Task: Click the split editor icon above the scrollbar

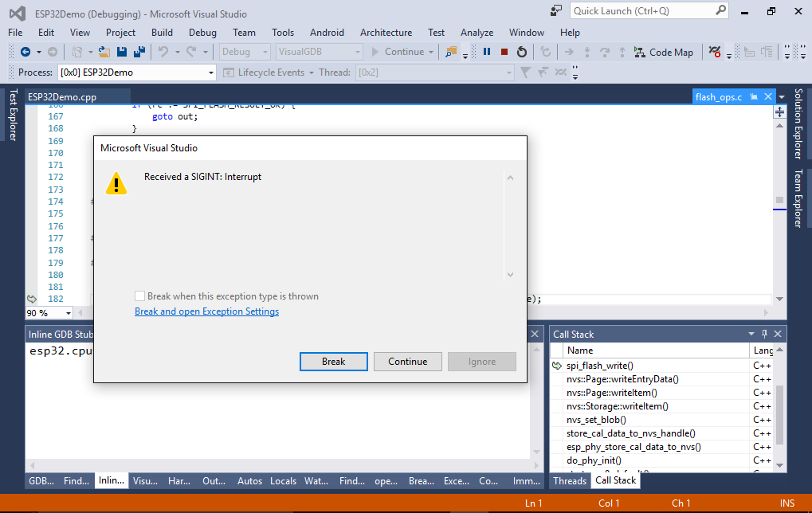Action: (779, 112)
